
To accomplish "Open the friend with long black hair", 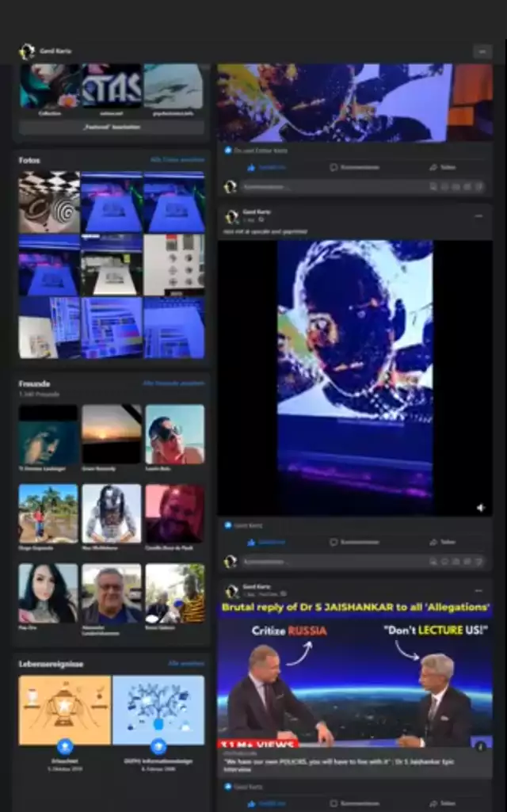I will click(48, 593).
